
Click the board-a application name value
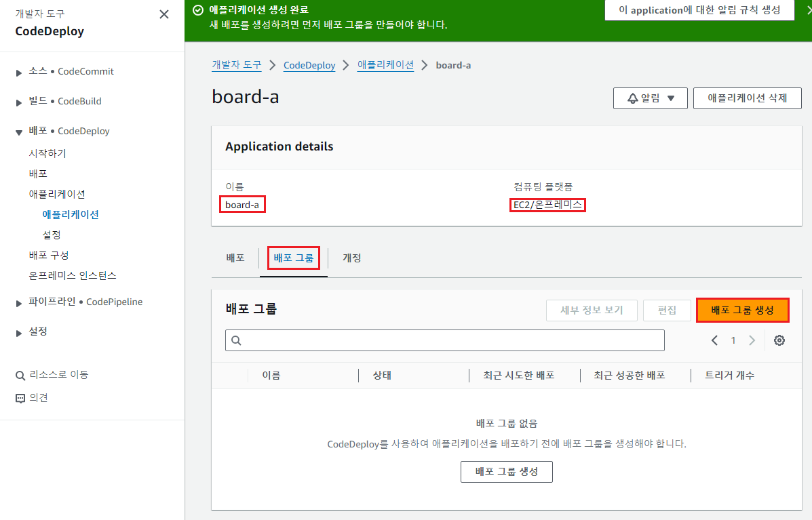point(242,204)
